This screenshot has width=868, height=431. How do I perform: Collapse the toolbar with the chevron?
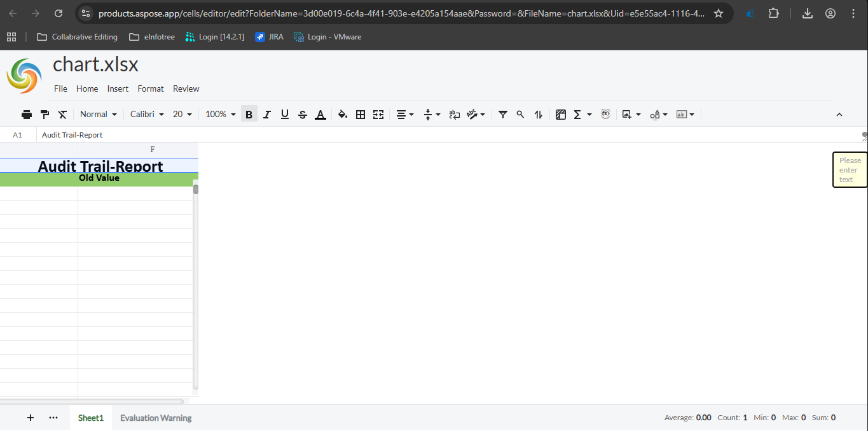click(839, 115)
